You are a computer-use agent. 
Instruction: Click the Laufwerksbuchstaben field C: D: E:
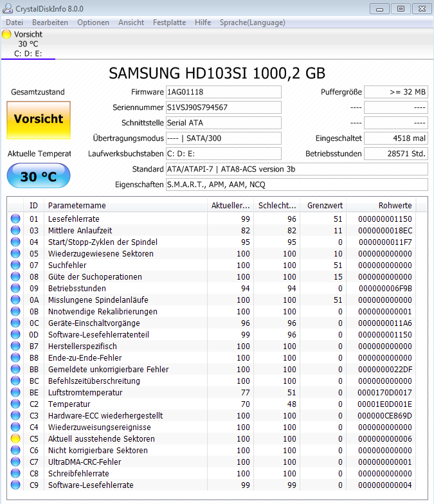click(224, 154)
